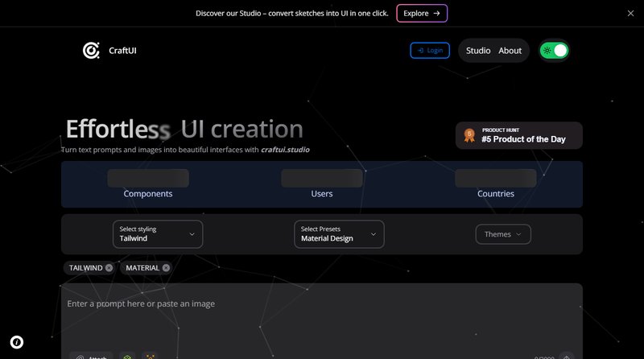Toggle the light/dark mode switch
This screenshot has height=359, width=644.
pos(554,51)
